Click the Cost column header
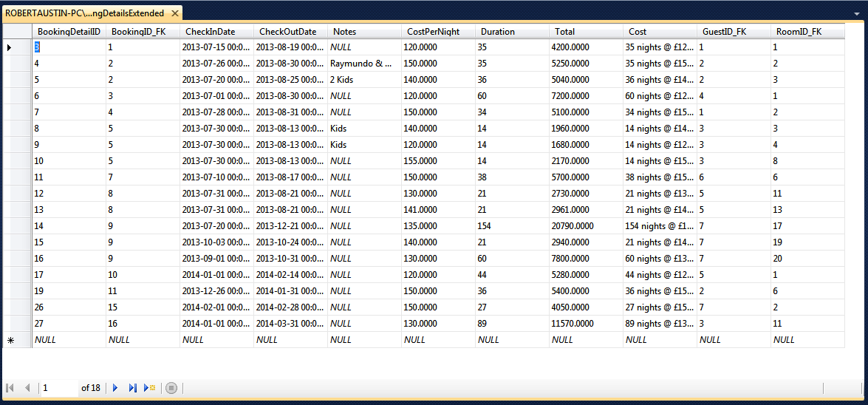 coord(660,32)
